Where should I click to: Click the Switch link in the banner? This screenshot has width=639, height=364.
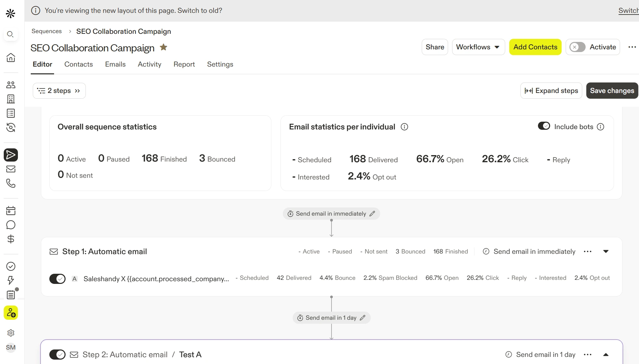pyautogui.click(x=629, y=10)
